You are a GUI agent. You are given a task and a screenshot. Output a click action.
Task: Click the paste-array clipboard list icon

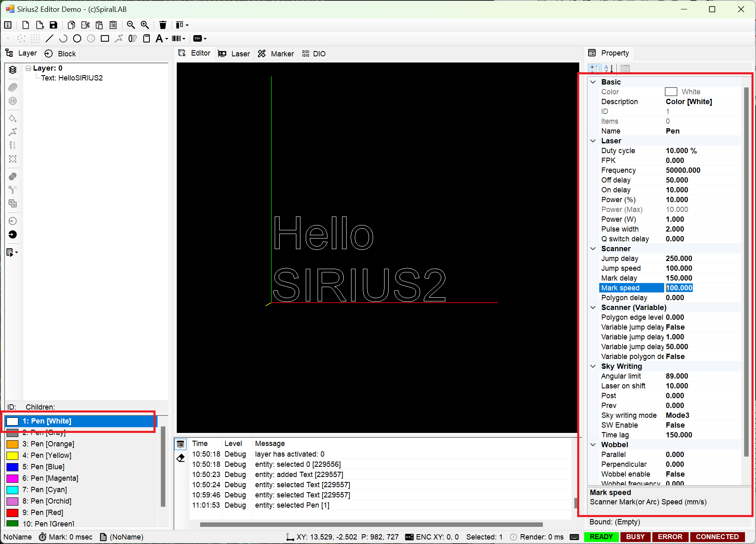(x=113, y=25)
